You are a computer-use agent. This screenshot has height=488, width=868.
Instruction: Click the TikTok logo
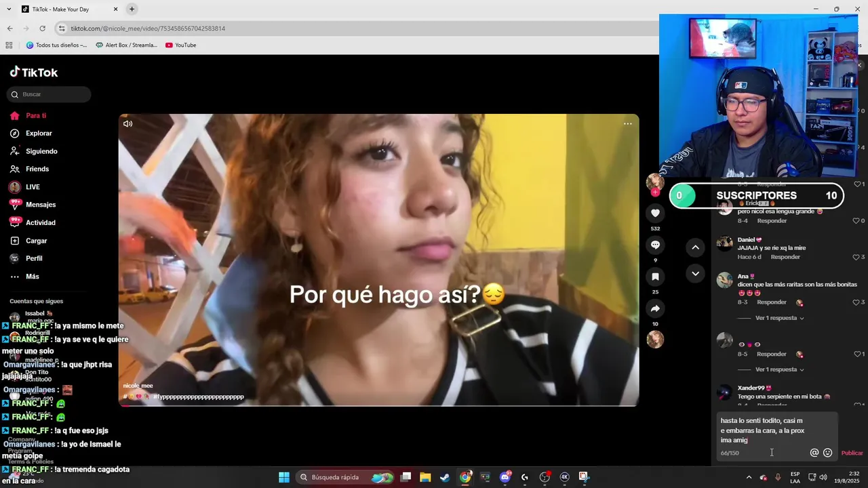click(x=34, y=72)
